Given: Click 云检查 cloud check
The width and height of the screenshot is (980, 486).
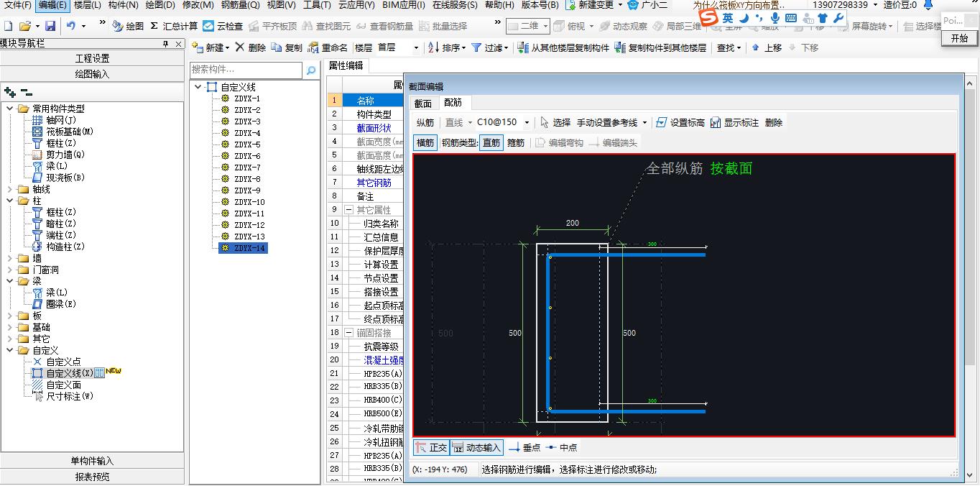Looking at the screenshot, I should [223, 26].
